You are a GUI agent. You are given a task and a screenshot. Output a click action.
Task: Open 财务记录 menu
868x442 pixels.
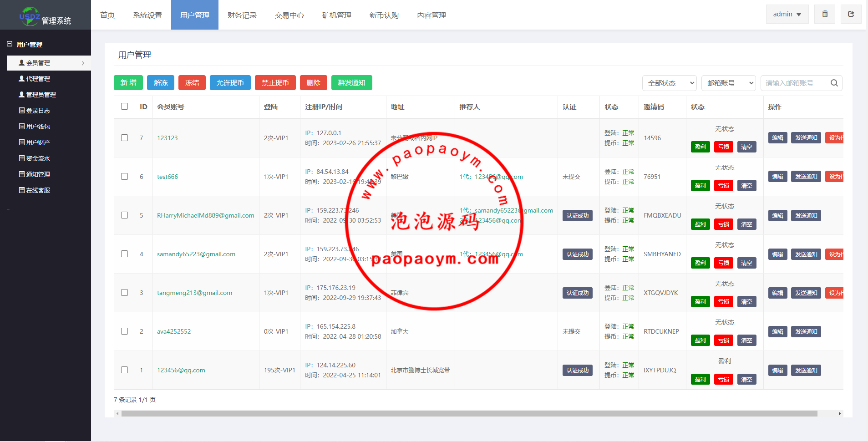click(242, 15)
